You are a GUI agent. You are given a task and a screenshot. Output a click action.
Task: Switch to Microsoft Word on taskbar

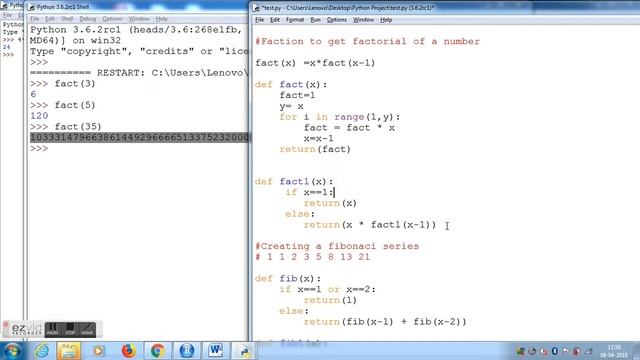[x=216, y=351]
